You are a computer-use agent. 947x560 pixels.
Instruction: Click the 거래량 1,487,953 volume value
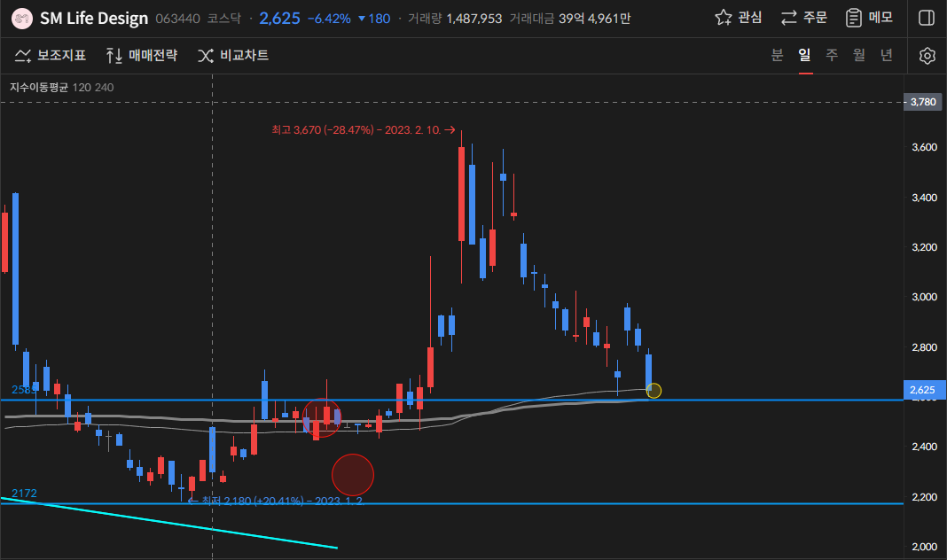click(x=455, y=19)
